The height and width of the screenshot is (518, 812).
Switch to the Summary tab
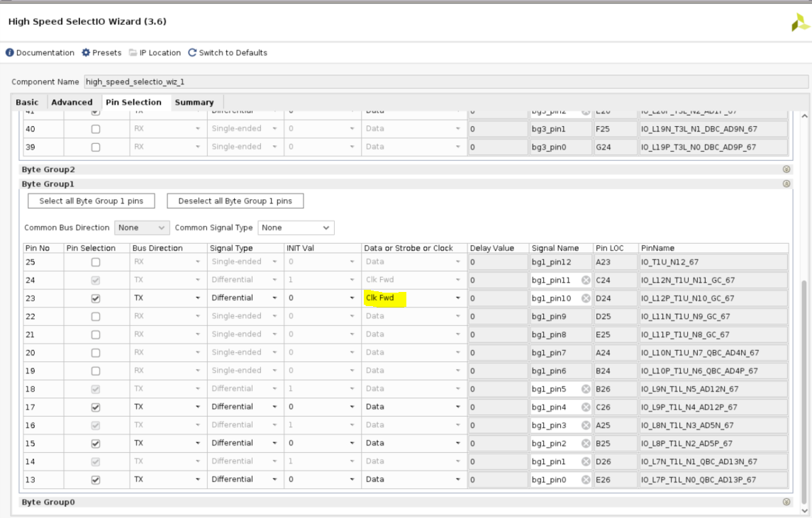(x=194, y=103)
